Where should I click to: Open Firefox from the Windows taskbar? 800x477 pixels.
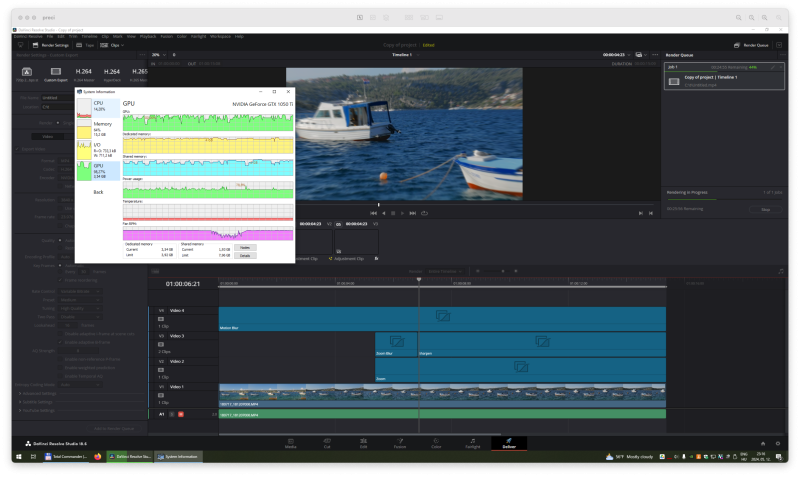[x=98, y=456]
